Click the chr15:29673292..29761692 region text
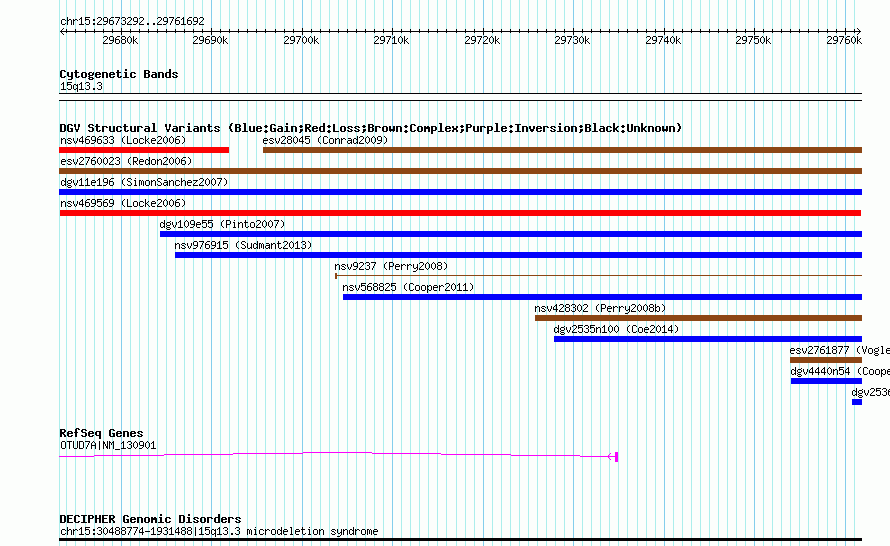 point(132,21)
